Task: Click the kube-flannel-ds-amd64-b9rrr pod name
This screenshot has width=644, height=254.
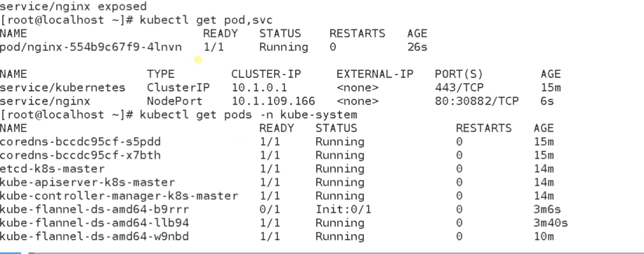Action: click(94, 210)
